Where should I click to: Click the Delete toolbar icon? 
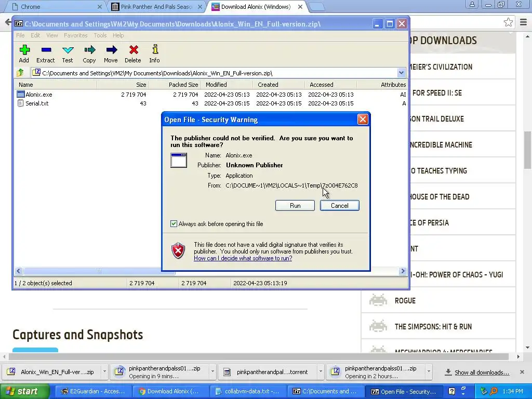tap(133, 50)
